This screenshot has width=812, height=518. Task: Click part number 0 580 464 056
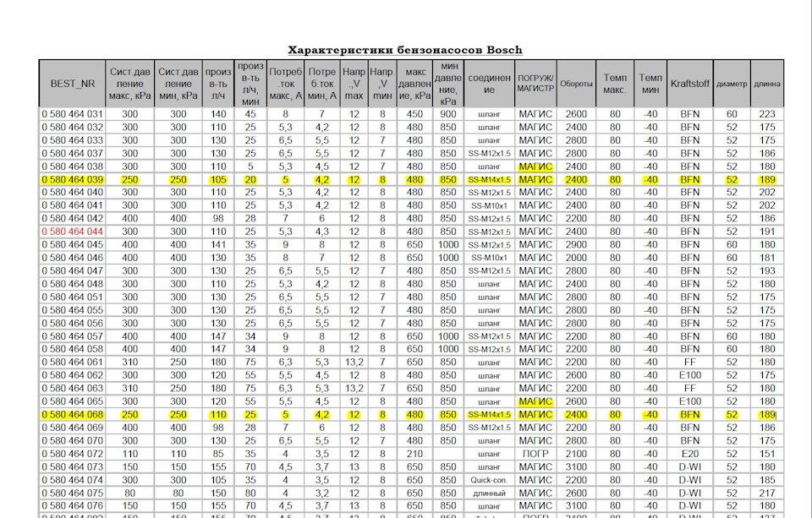[x=73, y=324]
